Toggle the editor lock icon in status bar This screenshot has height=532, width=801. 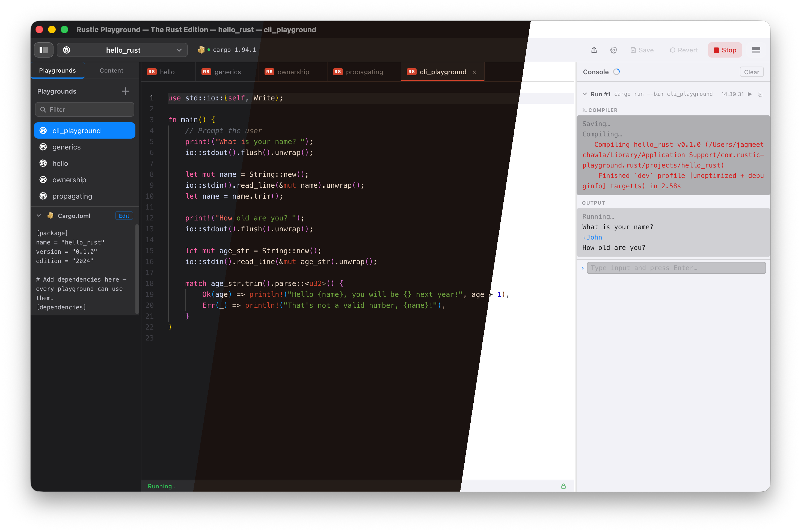pos(563,486)
